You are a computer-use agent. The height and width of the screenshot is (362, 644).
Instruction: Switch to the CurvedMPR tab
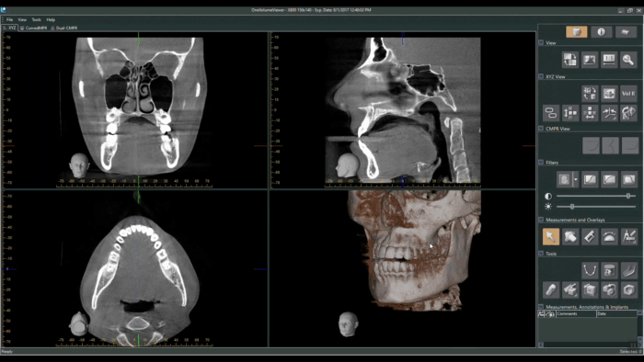pos(34,28)
